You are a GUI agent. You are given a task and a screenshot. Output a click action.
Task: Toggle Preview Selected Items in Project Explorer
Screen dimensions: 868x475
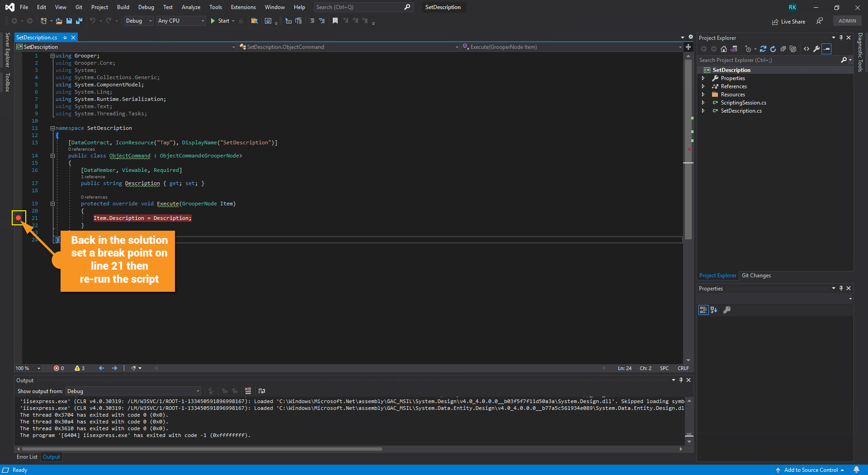click(826, 49)
